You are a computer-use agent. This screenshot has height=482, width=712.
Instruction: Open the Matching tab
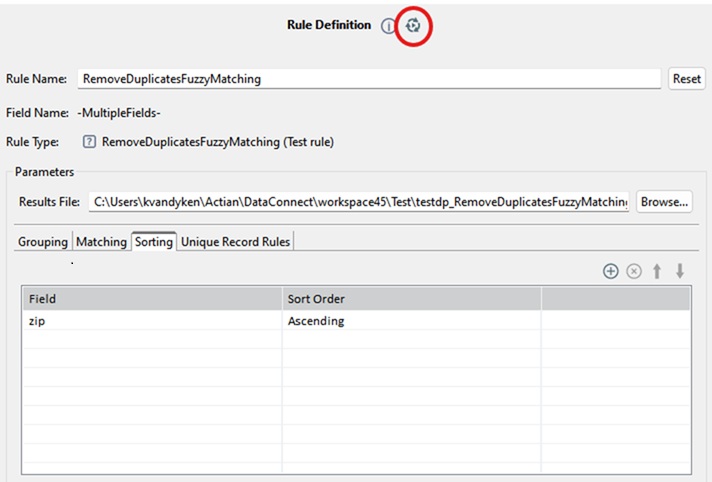click(x=102, y=242)
